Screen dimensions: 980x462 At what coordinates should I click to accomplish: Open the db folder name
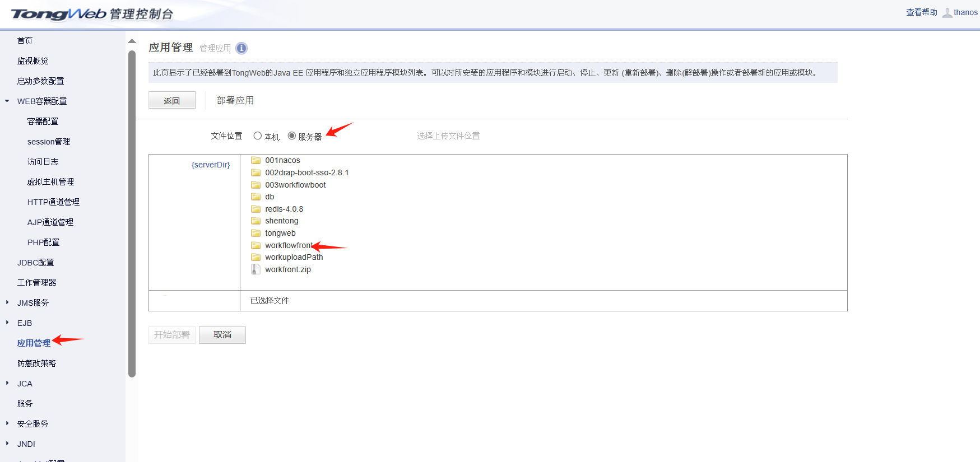pos(270,197)
